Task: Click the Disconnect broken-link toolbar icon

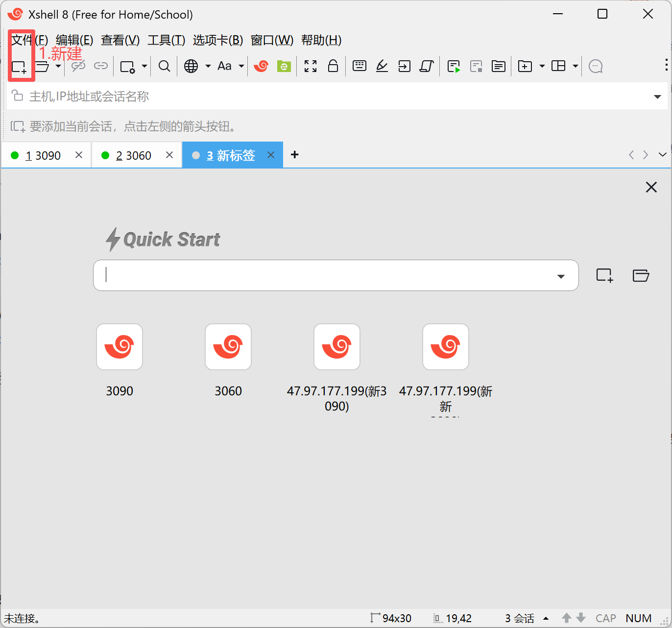Action: [78, 66]
